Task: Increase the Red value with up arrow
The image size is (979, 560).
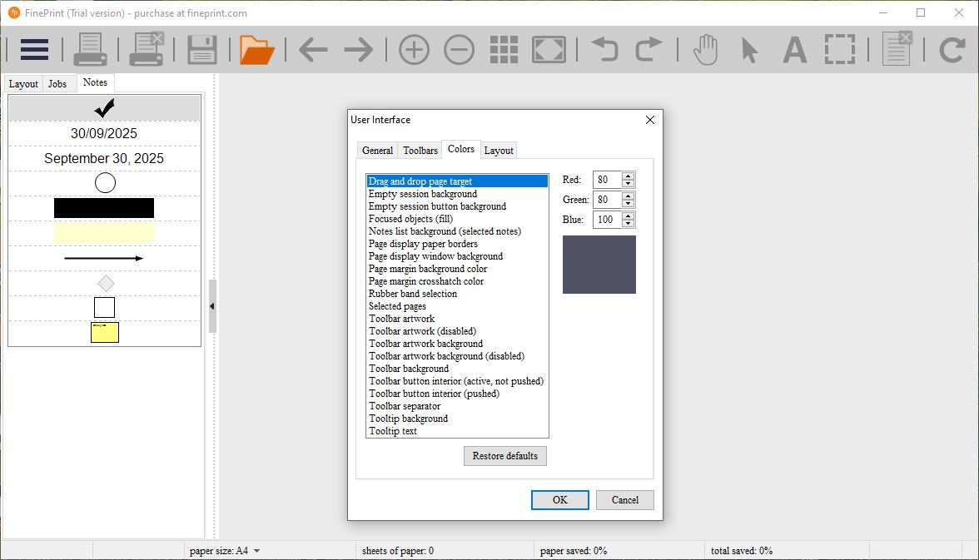Action: point(629,176)
